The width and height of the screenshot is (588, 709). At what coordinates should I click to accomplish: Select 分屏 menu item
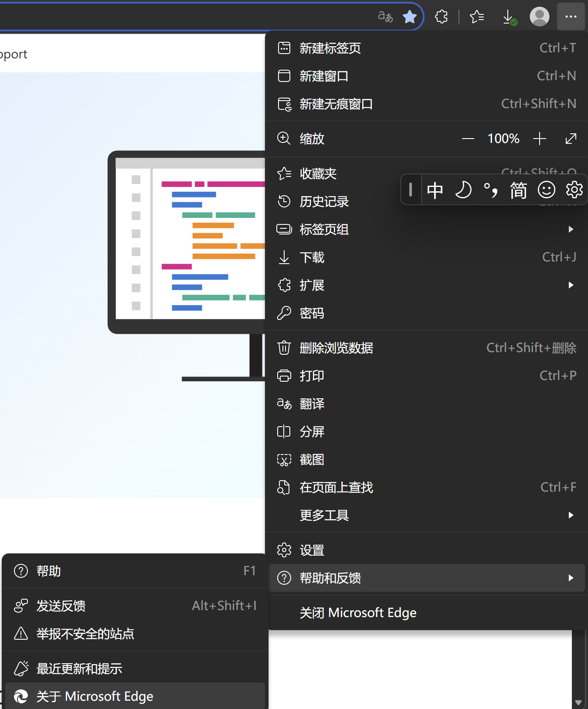click(427, 431)
